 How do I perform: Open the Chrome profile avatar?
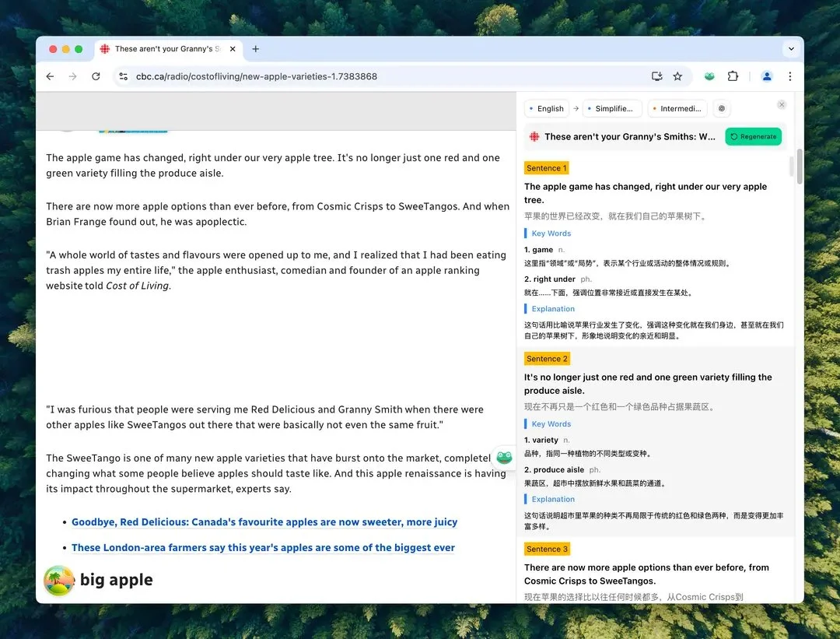[x=767, y=76]
